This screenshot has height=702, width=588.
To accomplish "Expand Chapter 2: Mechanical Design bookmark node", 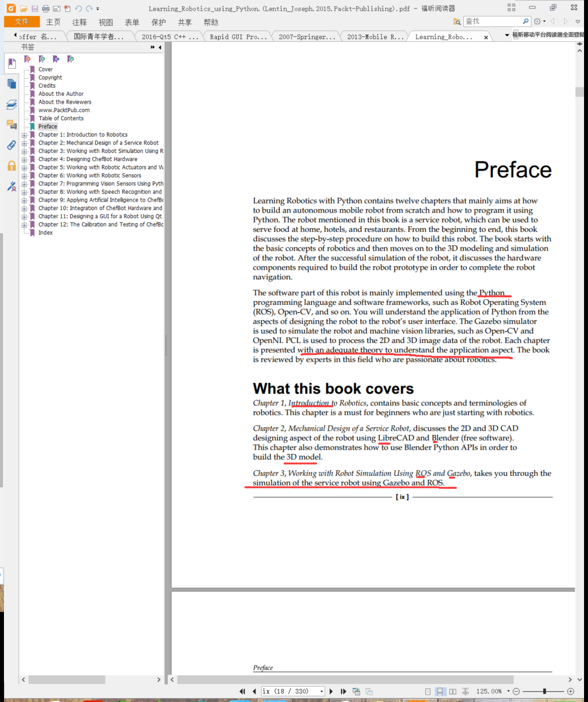I will tap(24, 143).
